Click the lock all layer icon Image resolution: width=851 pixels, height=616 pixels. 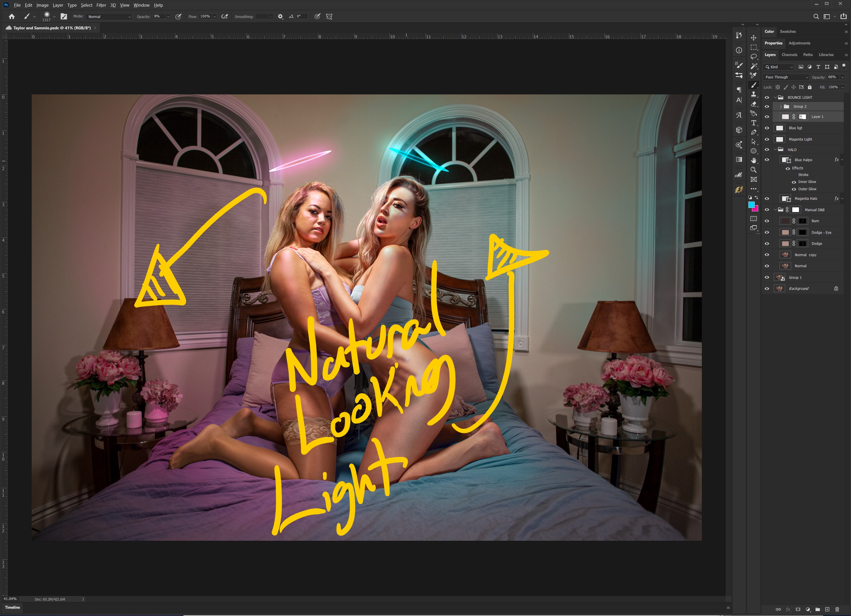coord(809,87)
